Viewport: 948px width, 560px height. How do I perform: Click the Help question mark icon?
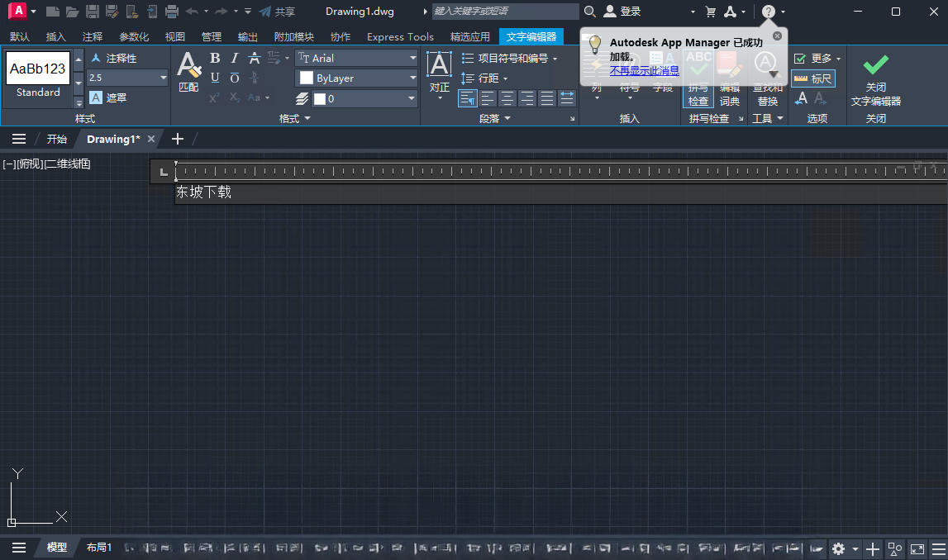pos(768,12)
